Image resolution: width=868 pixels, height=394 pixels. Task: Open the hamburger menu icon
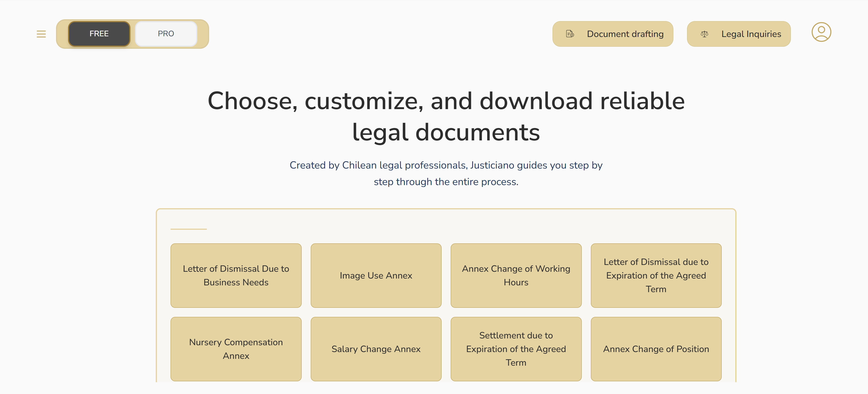(41, 34)
